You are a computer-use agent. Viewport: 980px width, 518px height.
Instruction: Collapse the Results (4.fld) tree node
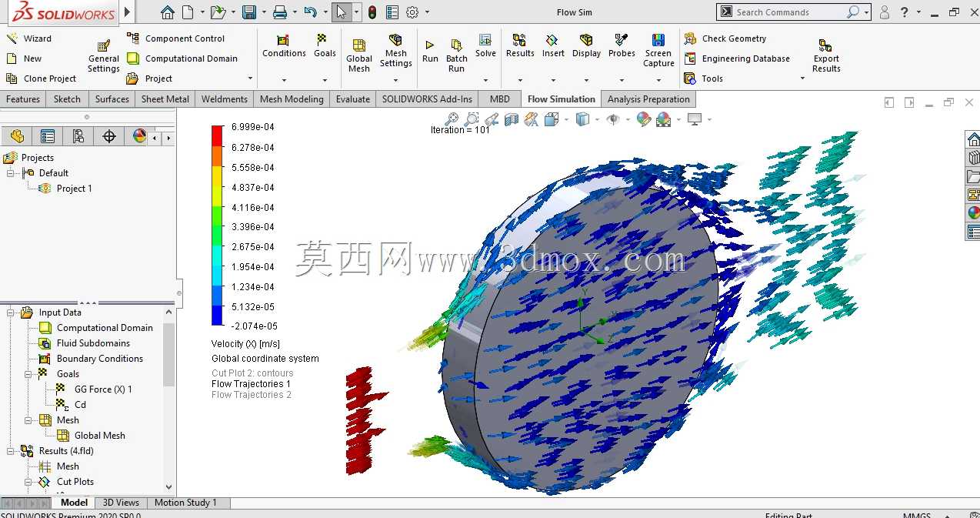pyautogui.click(x=11, y=451)
